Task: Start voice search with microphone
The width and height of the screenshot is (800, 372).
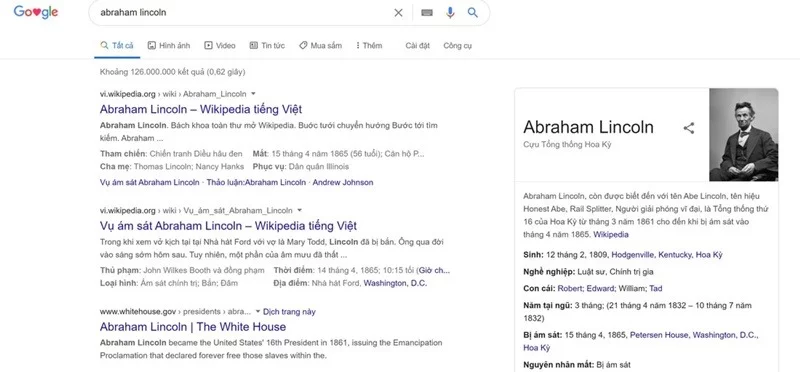Action: [450, 13]
